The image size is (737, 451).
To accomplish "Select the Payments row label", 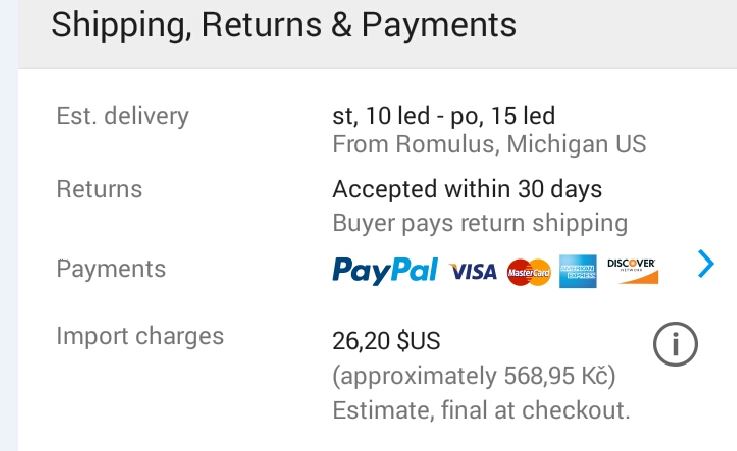I will [x=111, y=269].
